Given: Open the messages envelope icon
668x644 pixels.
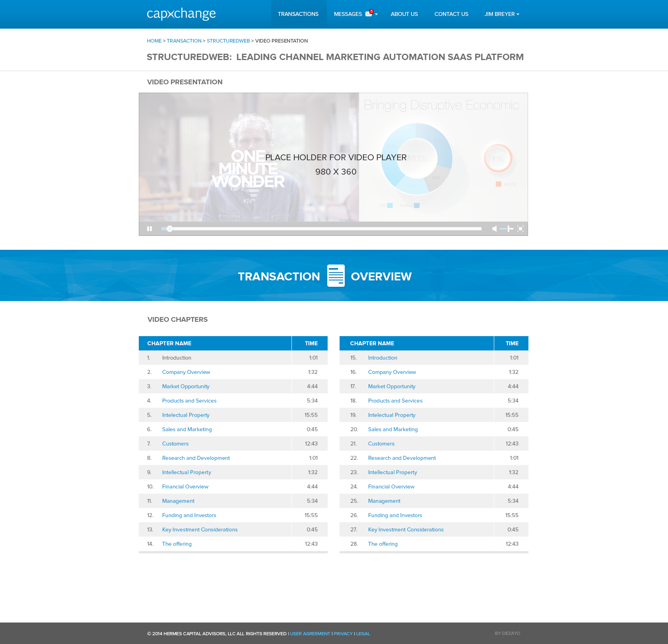Looking at the screenshot, I should (369, 14).
